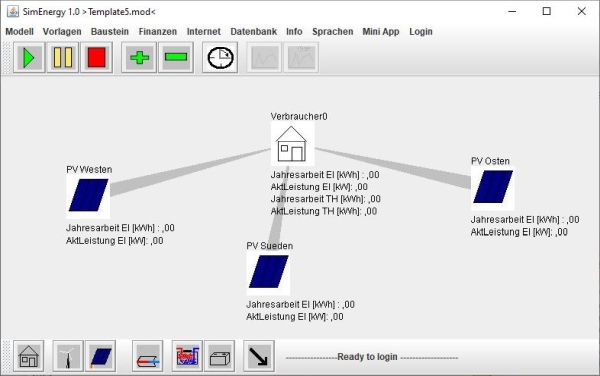This screenshot has height=376, width=600.
Task: Add a wind turbine building block
Action: point(68,356)
